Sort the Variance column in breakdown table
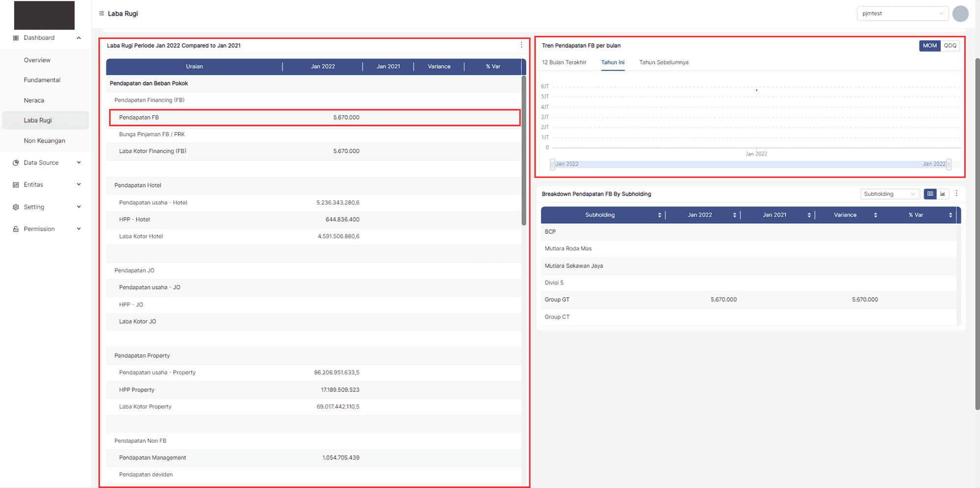Viewport: 980px width, 488px height. click(875, 215)
